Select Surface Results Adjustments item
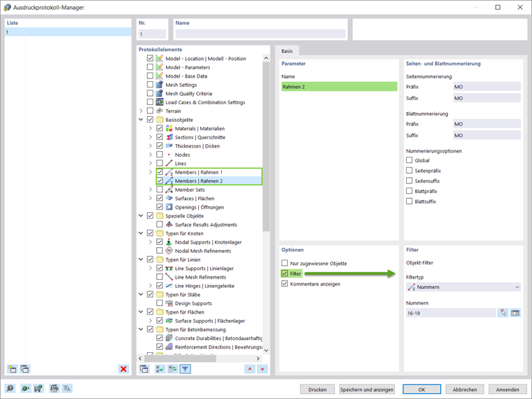This screenshot has height=399, width=532. (206, 225)
